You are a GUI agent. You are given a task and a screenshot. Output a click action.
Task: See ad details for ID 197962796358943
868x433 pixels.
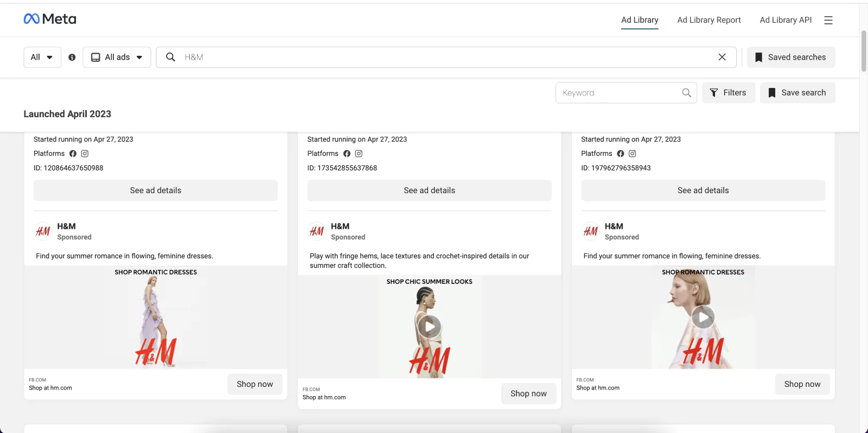(x=703, y=190)
